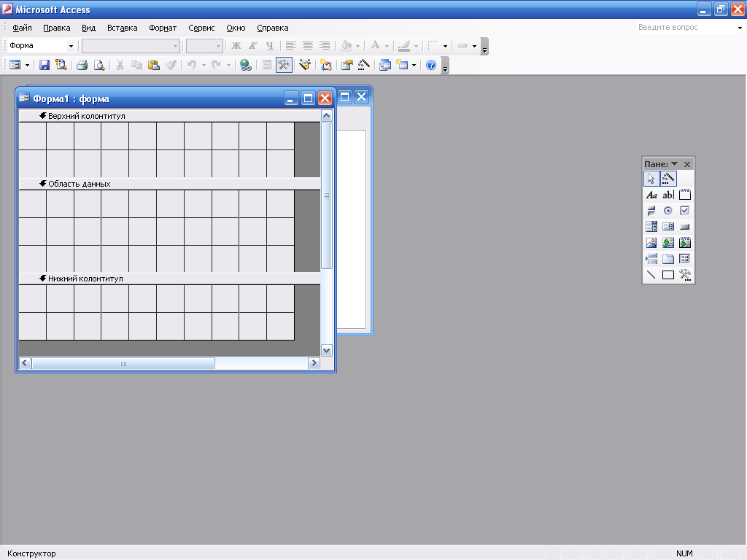Image resolution: width=747 pixels, height=560 pixels.
Task: Click the Redo arrow icon
Action: [x=216, y=65]
